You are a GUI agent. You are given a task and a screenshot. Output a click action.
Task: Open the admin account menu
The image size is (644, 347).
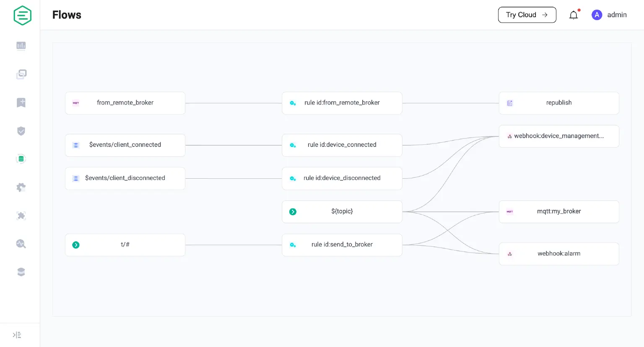click(609, 15)
